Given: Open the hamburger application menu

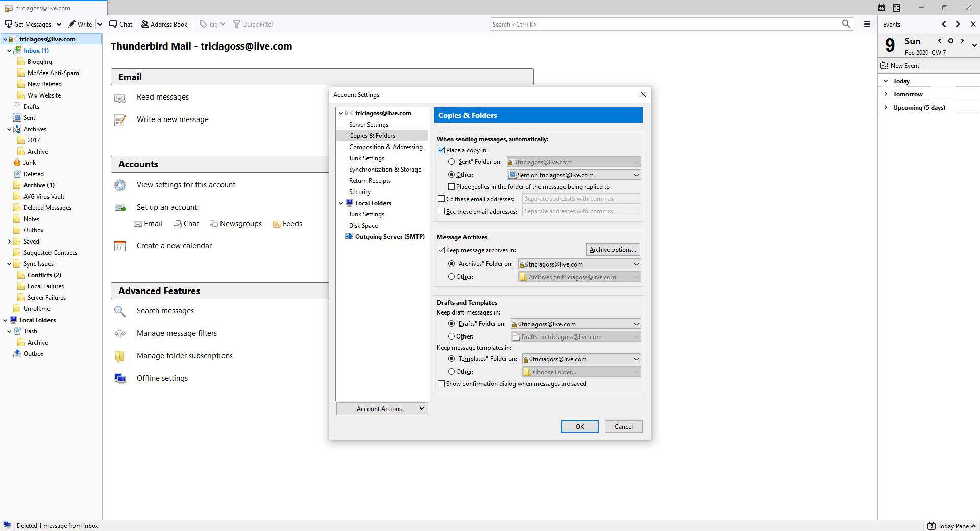Looking at the screenshot, I should (867, 24).
